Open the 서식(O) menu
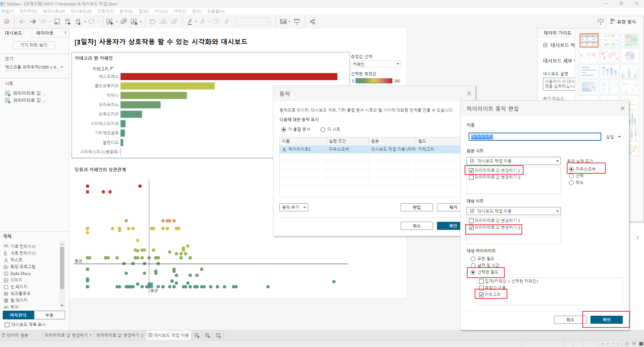Viewport: 644px width, 347px height. pyautogui.click(x=161, y=11)
